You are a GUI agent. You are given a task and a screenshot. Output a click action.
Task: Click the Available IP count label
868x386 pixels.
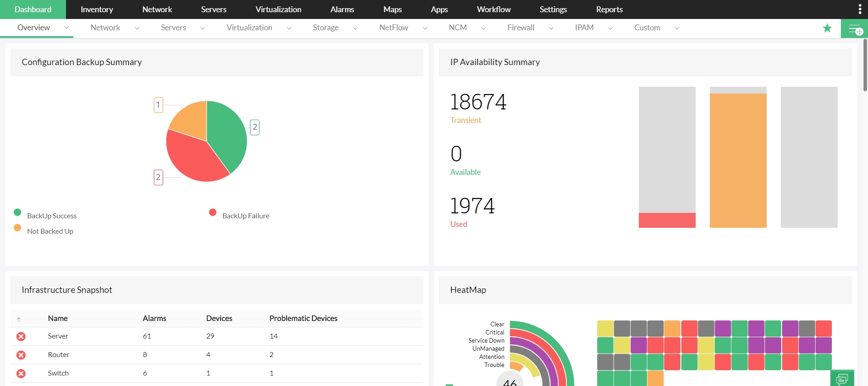coord(465,172)
